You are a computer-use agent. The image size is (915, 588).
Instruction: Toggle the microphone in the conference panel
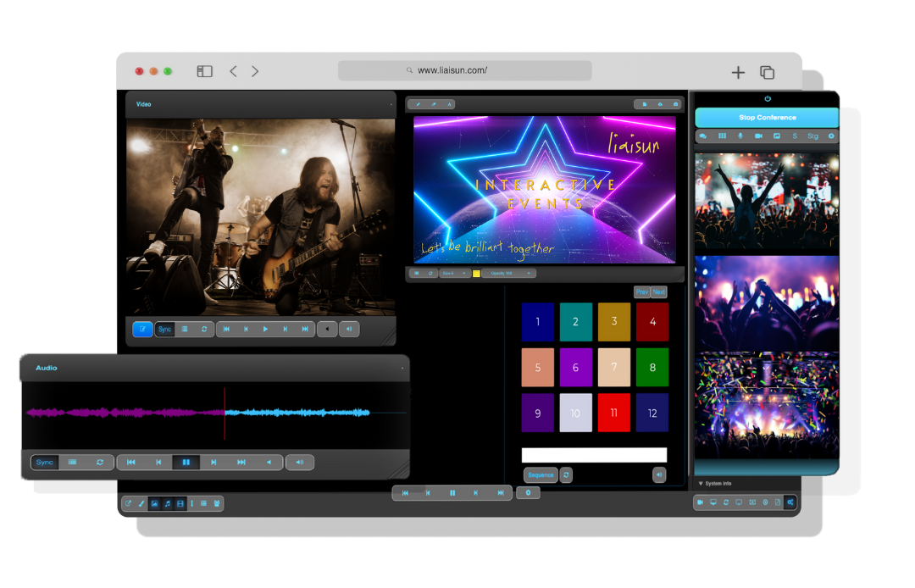coord(740,136)
